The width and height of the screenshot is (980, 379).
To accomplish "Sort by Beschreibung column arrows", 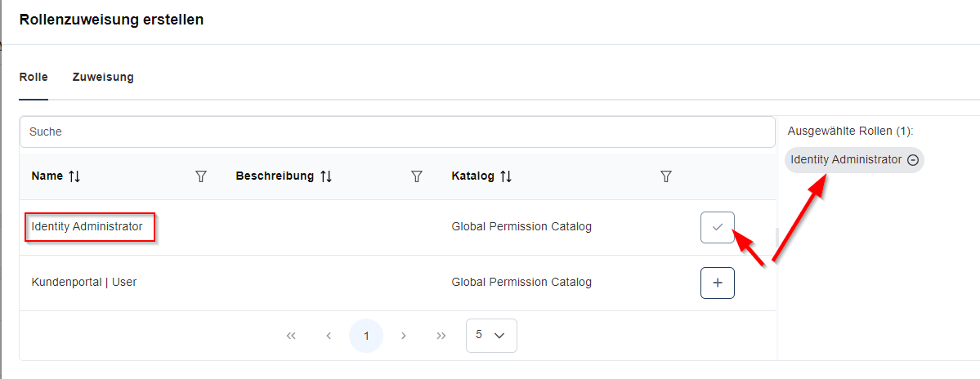I will 326,176.
